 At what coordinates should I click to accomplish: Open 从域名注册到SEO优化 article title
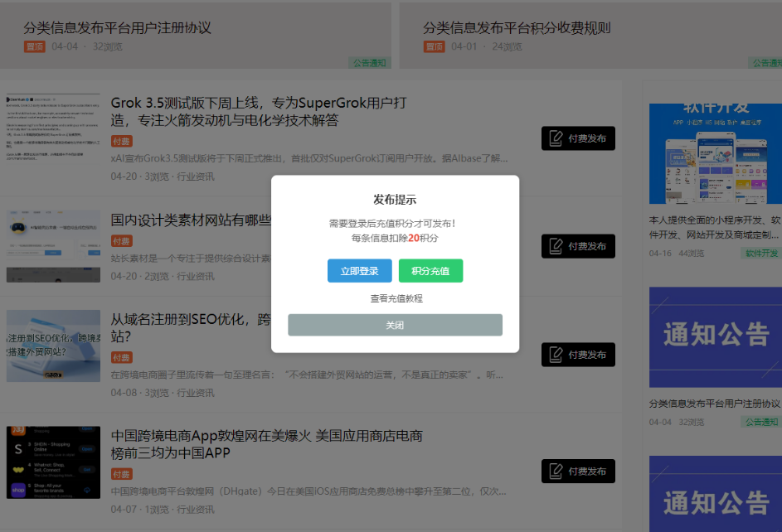point(191,328)
